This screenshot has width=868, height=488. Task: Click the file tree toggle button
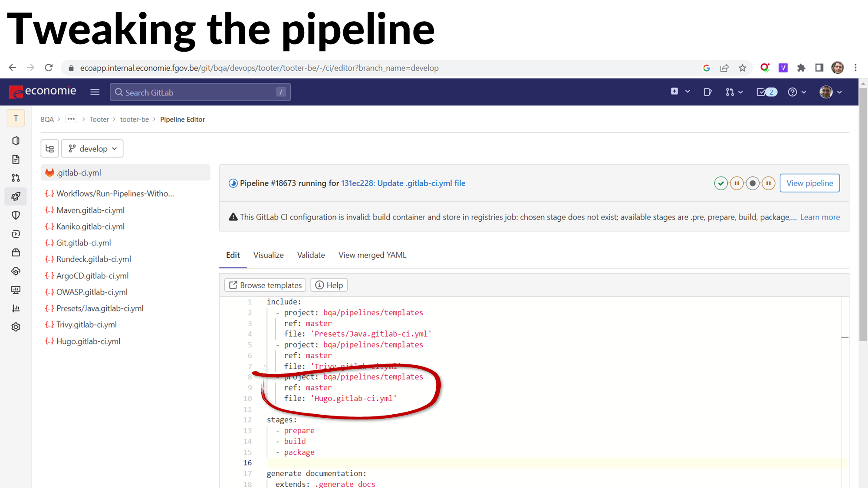pos(50,149)
